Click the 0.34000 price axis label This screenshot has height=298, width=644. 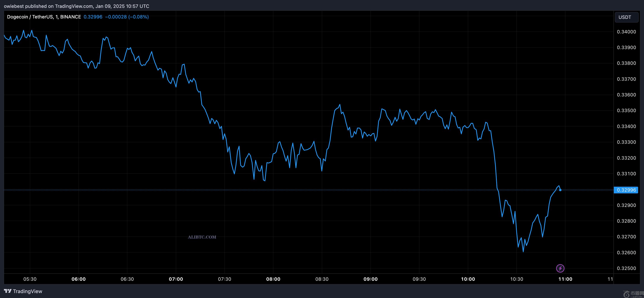(x=627, y=32)
